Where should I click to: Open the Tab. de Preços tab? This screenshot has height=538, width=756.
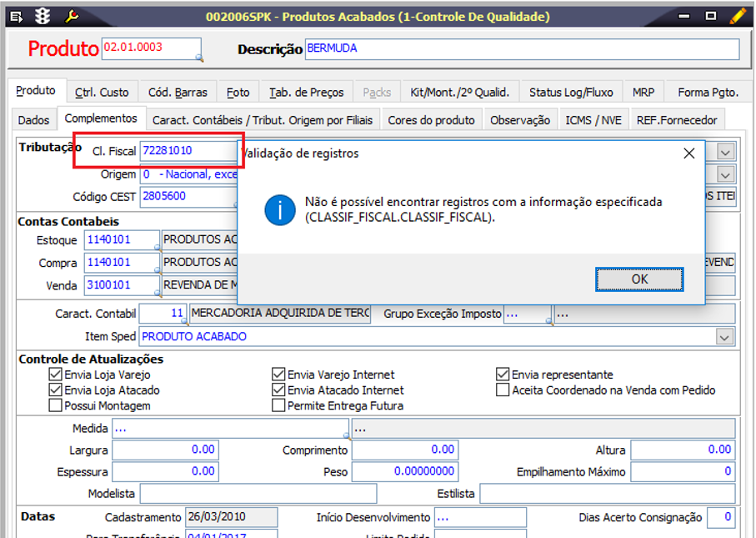tap(306, 93)
